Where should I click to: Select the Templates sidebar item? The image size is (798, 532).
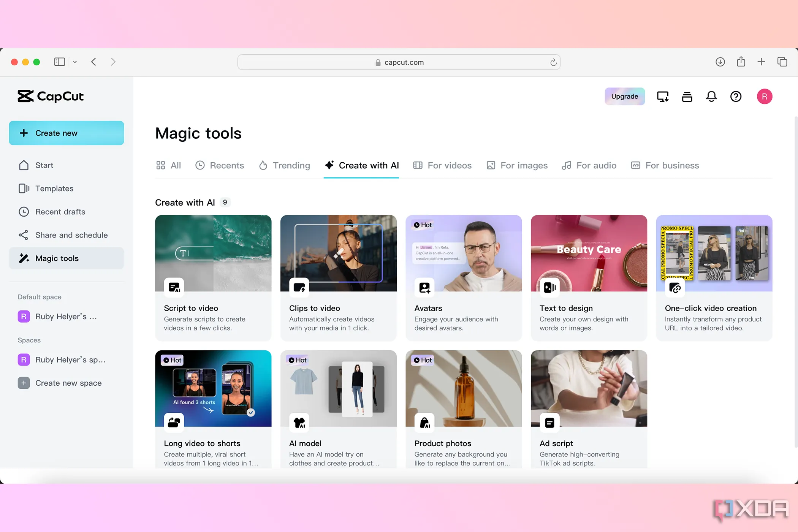(54, 188)
